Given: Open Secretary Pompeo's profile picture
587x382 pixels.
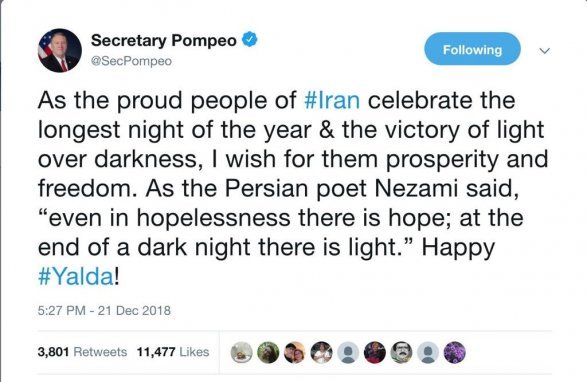Looking at the screenshot, I should click(60, 50).
